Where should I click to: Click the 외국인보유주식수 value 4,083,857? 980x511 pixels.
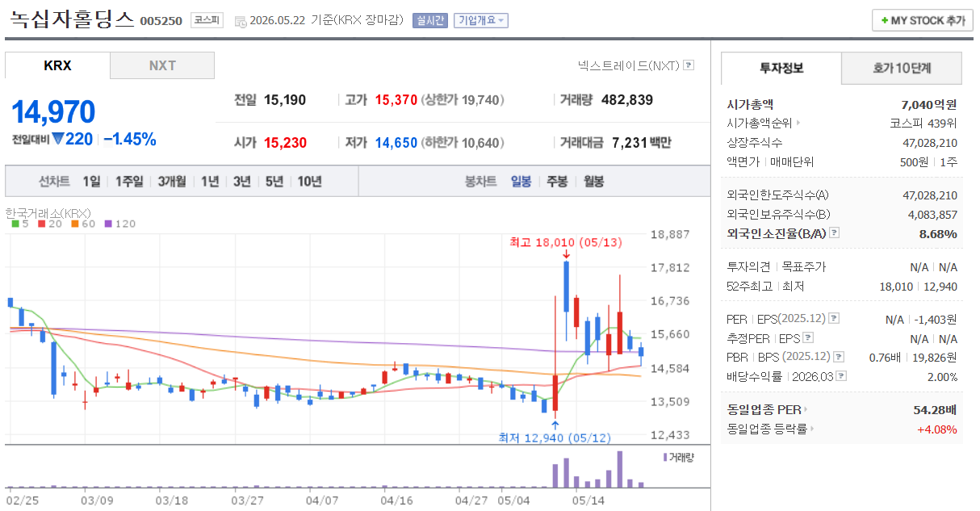(x=932, y=215)
